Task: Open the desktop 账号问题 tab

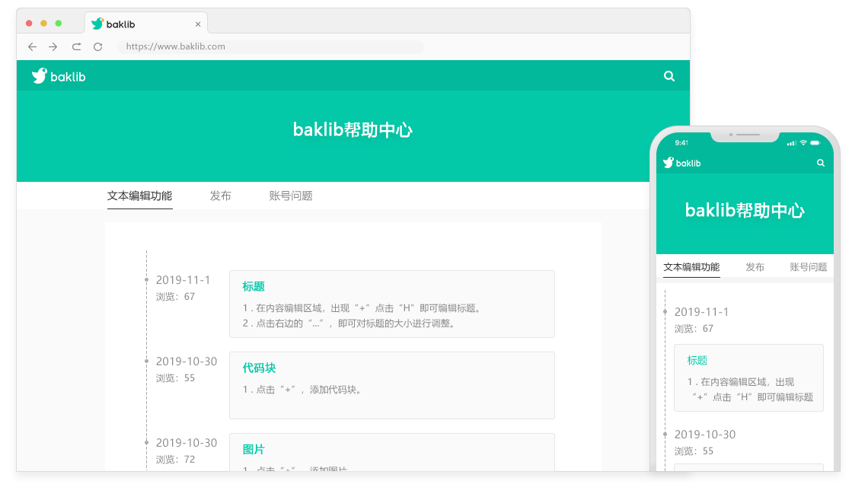Action: [291, 196]
